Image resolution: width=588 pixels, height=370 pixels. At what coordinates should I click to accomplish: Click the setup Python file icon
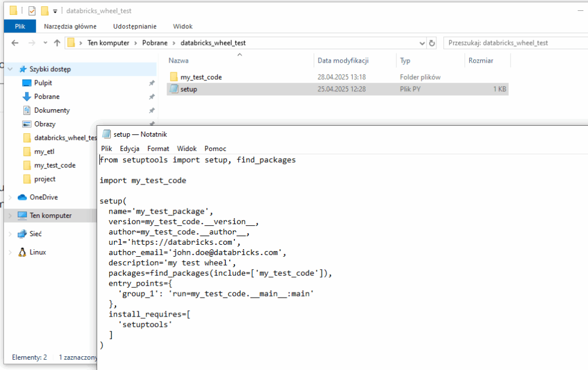coord(174,89)
